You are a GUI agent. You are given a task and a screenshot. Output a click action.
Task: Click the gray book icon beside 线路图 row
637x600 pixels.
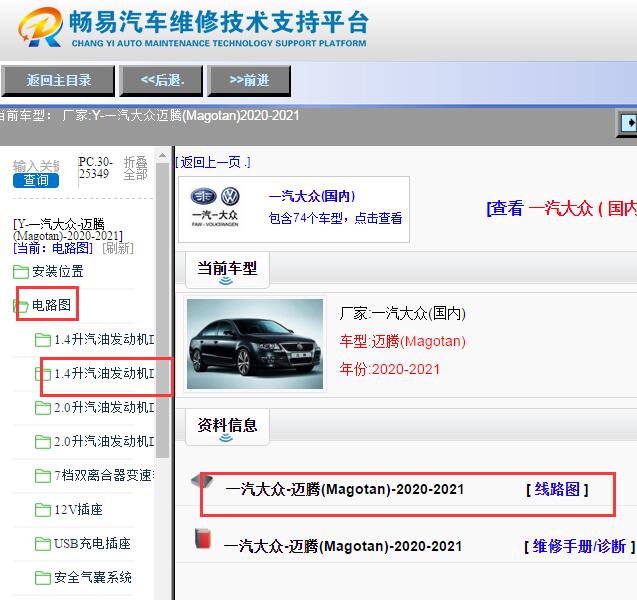click(202, 481)
